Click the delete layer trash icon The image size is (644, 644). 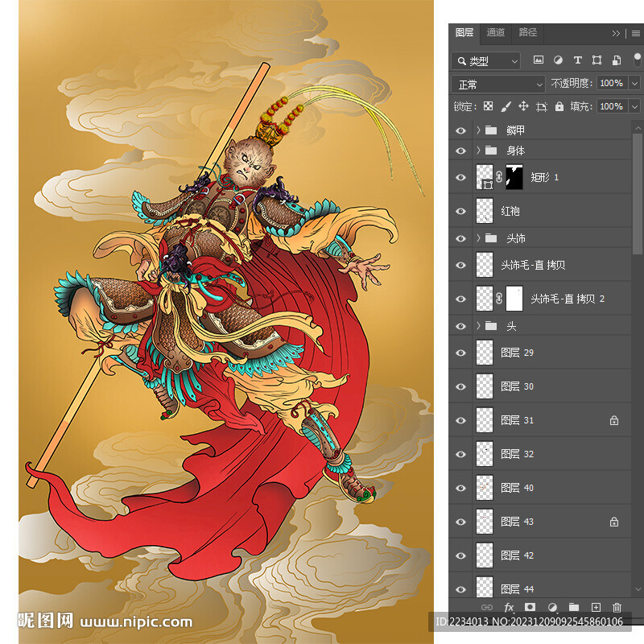[617, 607]
